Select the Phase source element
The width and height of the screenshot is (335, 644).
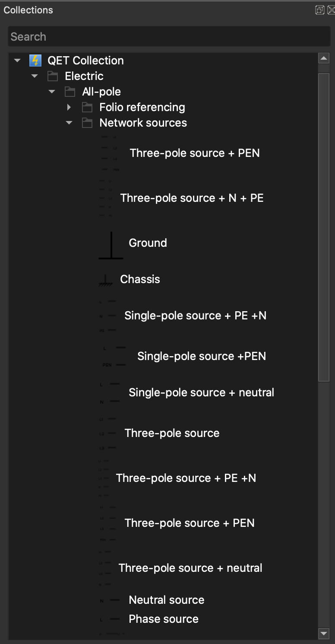(163, 619)
